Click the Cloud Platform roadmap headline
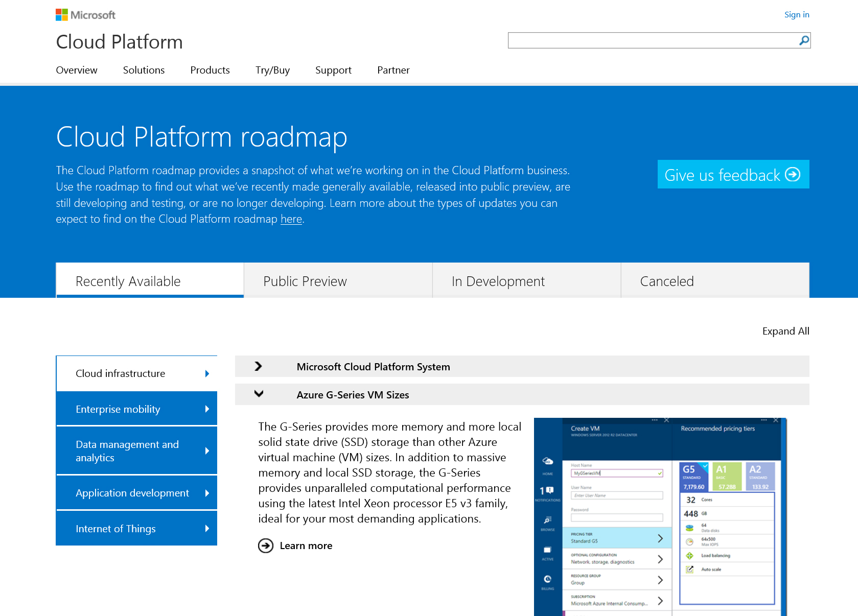Image resolution: width=858 pixels, height=616 pixels. pyautogui.click(x=201, y=137)
